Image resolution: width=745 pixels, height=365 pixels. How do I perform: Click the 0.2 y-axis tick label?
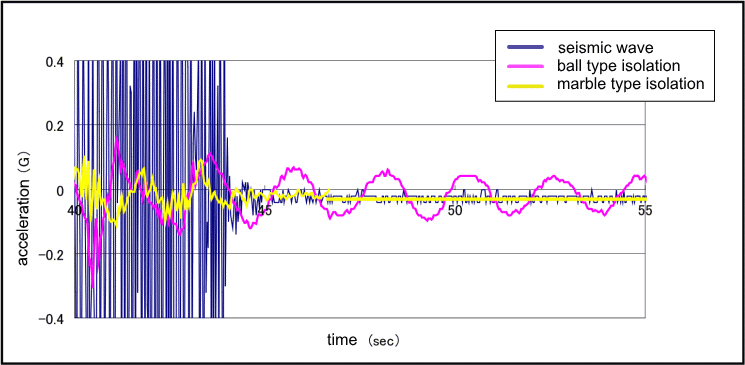54,125
